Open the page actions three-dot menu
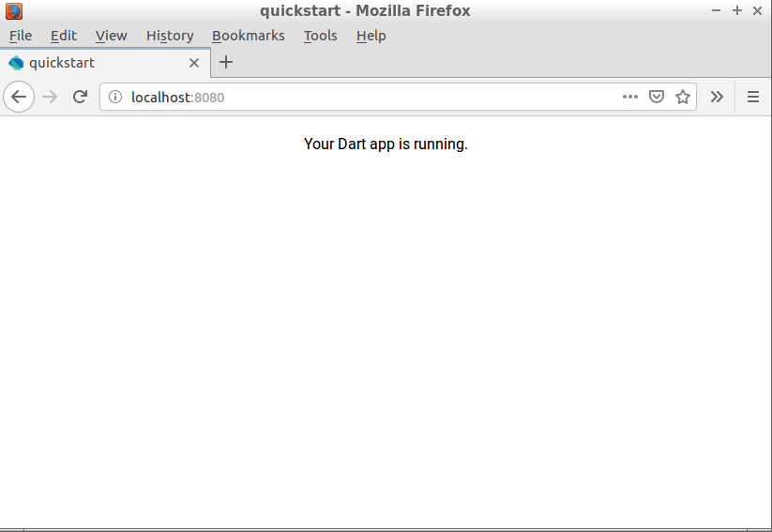The height and width of the screenshot is (532, 772). [x=630, y=97]
